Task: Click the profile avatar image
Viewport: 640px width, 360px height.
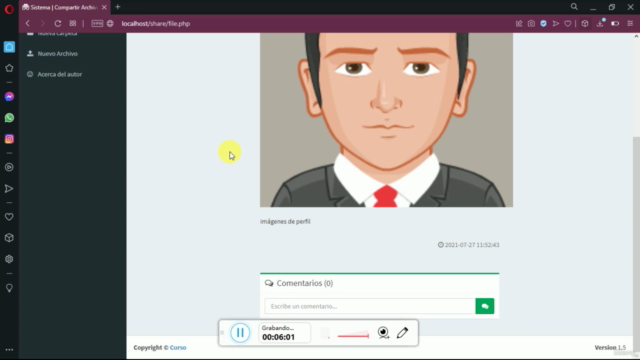Action: (386, 120)
